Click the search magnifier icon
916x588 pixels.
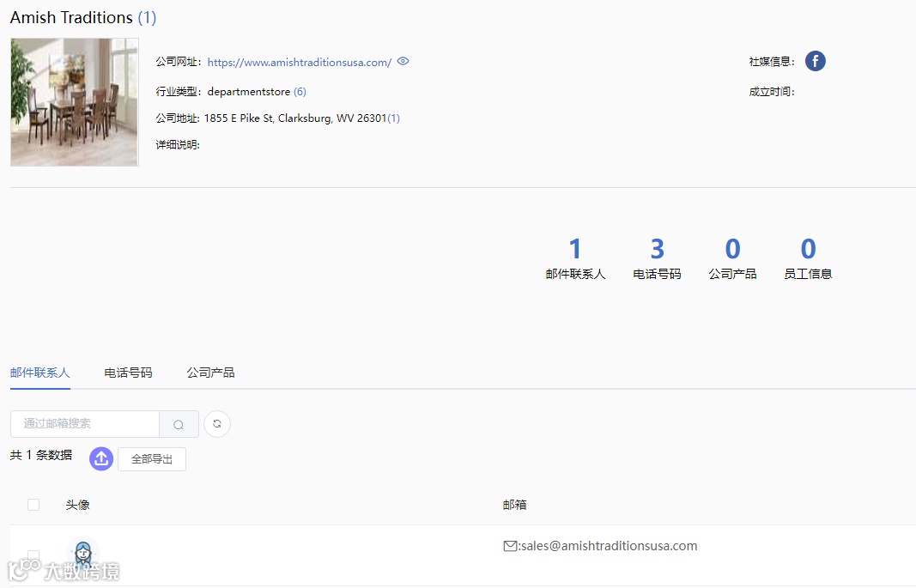(179, 425)
